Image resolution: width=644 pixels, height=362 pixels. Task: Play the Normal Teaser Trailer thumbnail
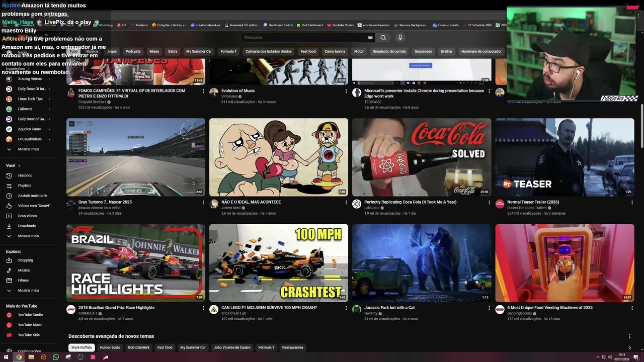pos(565,157)
